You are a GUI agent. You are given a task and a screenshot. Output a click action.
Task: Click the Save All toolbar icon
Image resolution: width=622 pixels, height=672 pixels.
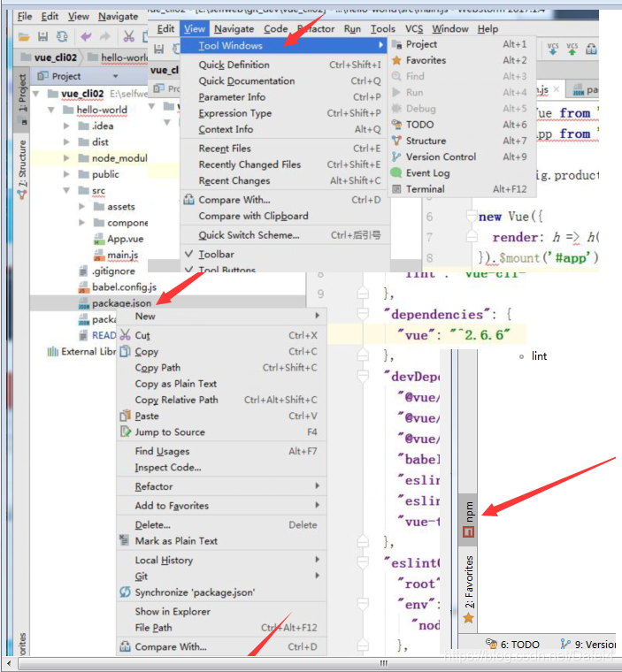[42, 37]
